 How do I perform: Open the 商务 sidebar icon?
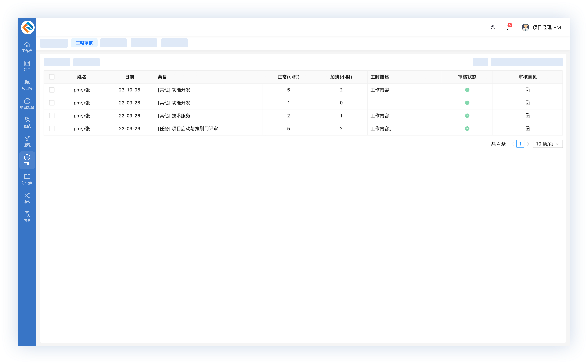(27, 217)
